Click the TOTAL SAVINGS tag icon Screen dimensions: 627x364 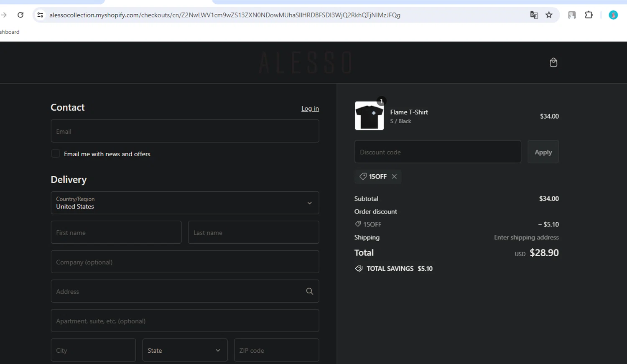359,269
